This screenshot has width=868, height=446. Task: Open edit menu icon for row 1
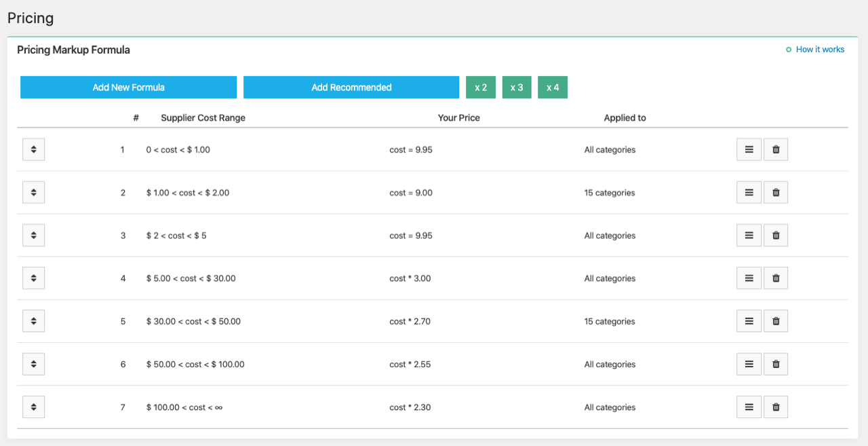pyautogui.click(x=749, y=150)
